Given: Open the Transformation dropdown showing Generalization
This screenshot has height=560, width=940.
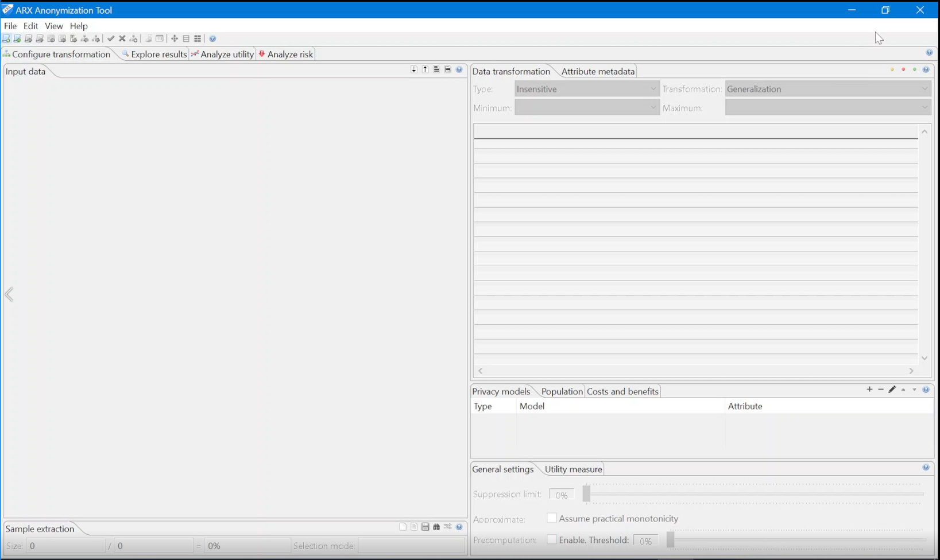Looking at the screenshot, I should point(827,89).
